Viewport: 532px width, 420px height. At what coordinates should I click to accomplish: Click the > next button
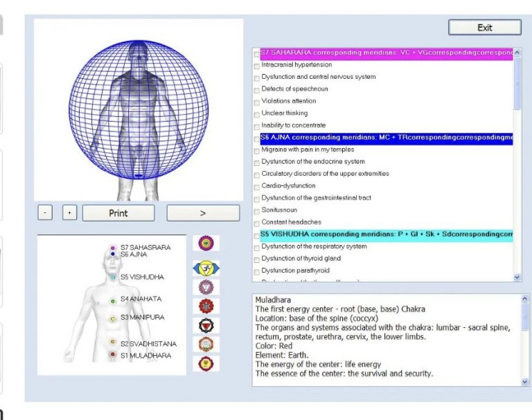[202, 213]
